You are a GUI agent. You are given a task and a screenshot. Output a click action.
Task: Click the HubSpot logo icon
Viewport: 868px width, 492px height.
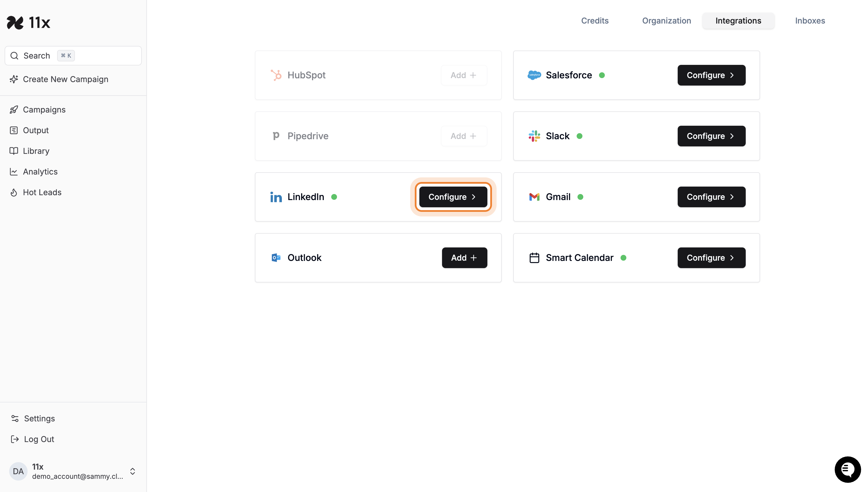point(276,75)
